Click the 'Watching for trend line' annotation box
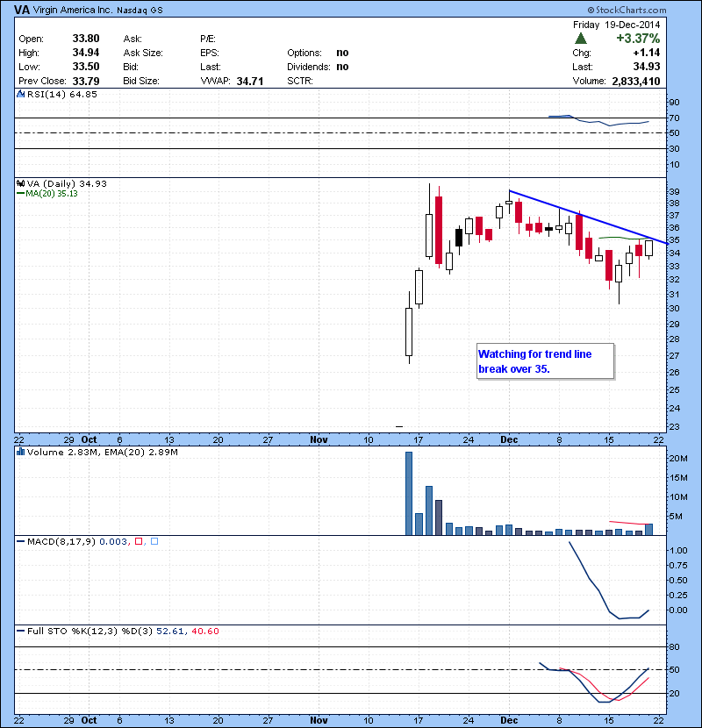 [x=546, y=361]
